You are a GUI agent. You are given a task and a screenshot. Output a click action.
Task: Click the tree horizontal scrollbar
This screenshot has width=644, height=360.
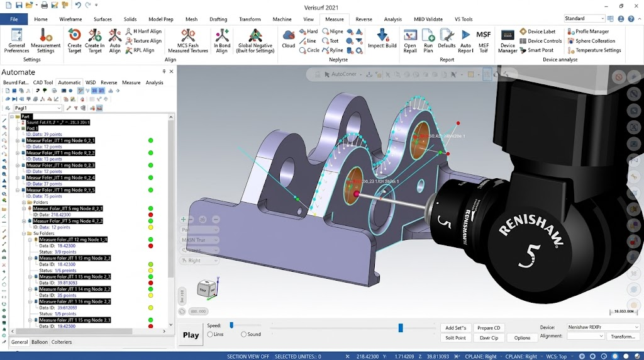coord(74,331)
